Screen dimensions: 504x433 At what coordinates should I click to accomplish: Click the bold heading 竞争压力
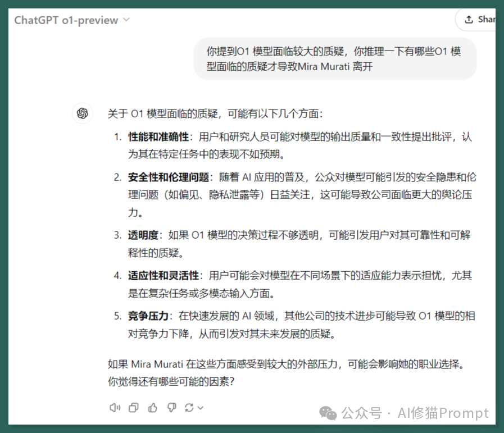click(x=148, y=316)
